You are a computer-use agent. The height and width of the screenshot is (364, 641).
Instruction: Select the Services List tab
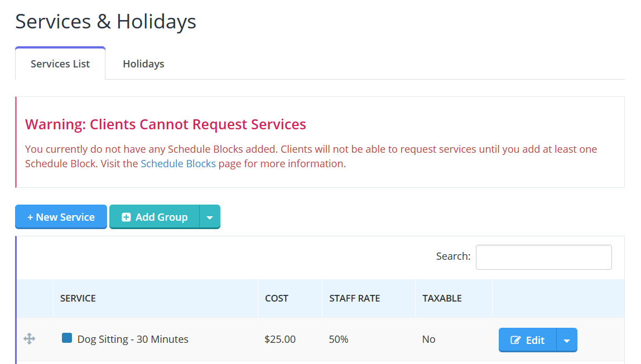point(60,64)
